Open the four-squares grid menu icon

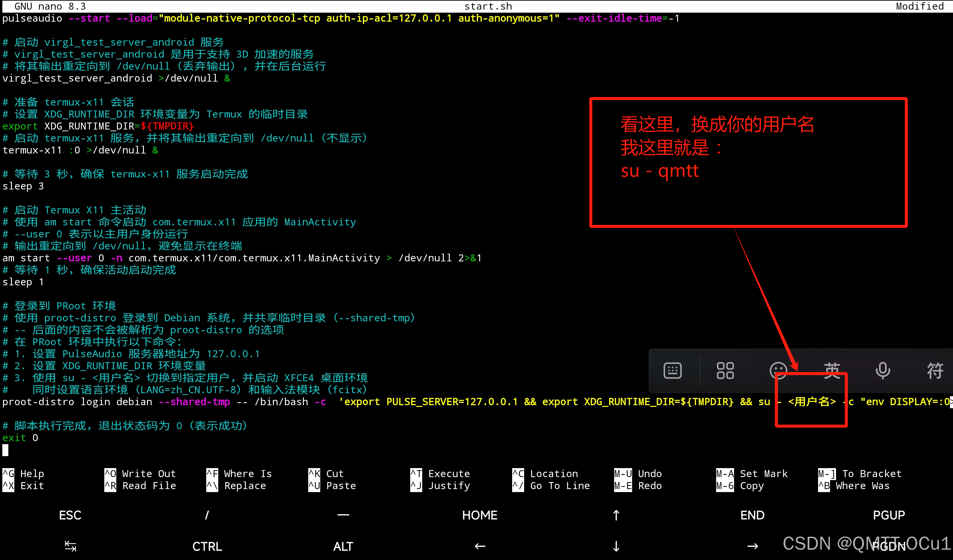(x=725, y=370)
